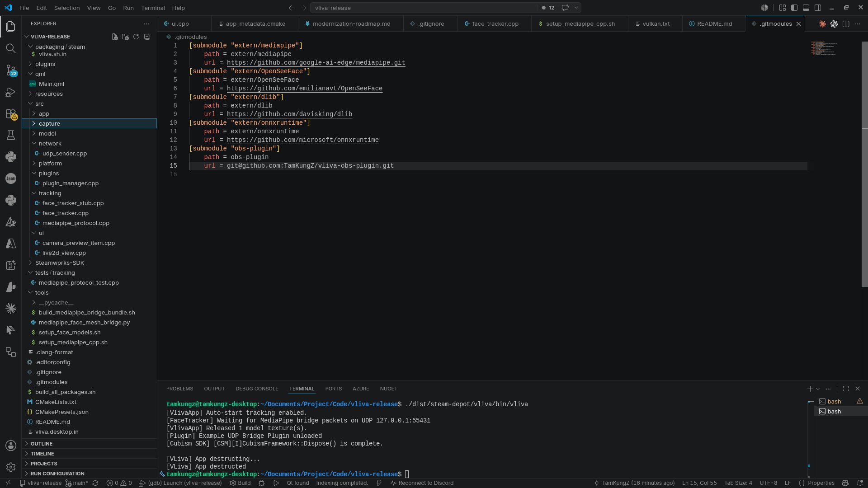Screen dimensions: 868x488
Task: Expand the capture folder
Action: point(90,123)
